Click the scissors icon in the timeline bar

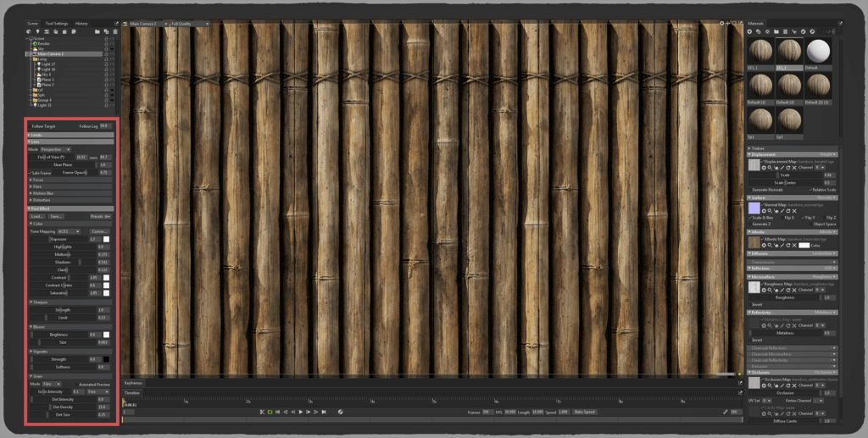(263, 412)
